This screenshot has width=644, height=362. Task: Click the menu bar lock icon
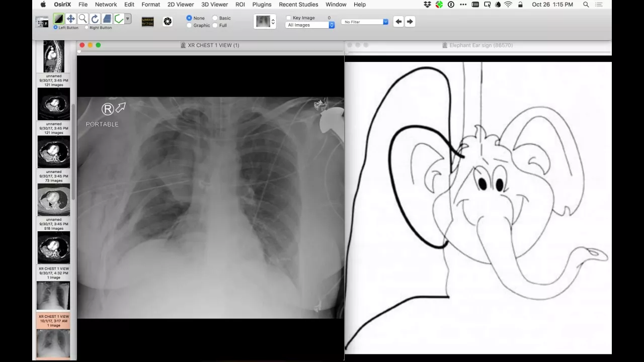pyautogui.click(x=520, y=5)
